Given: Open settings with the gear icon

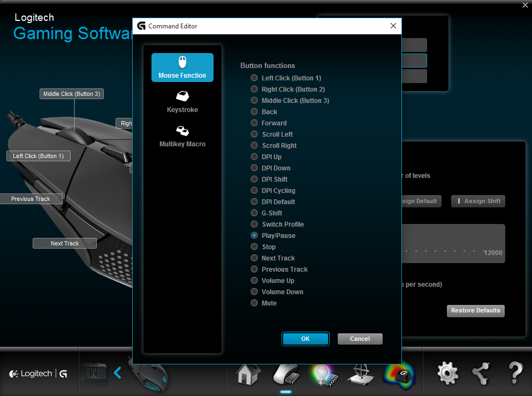Looking at the screenshot, I should 447,373.
